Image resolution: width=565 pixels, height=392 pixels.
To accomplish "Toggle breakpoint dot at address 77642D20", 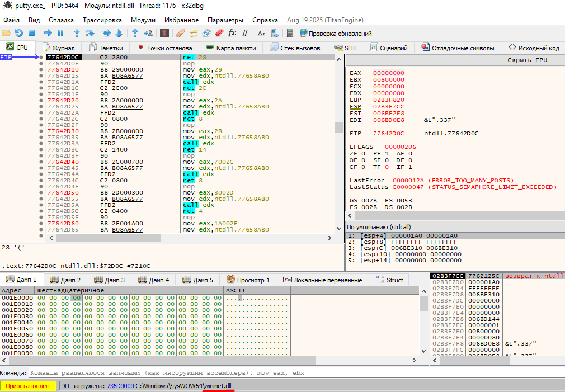I will pos(41,100).
